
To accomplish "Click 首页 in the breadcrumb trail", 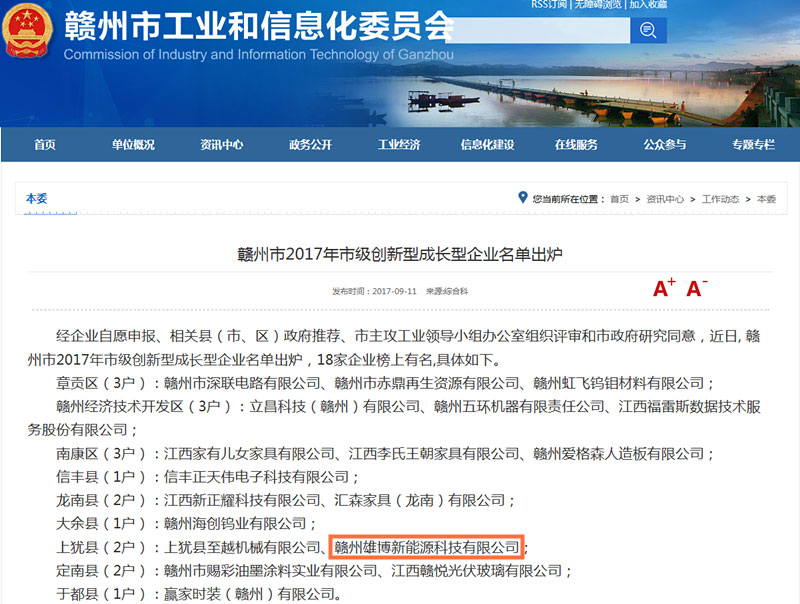I will coord(619,199).
